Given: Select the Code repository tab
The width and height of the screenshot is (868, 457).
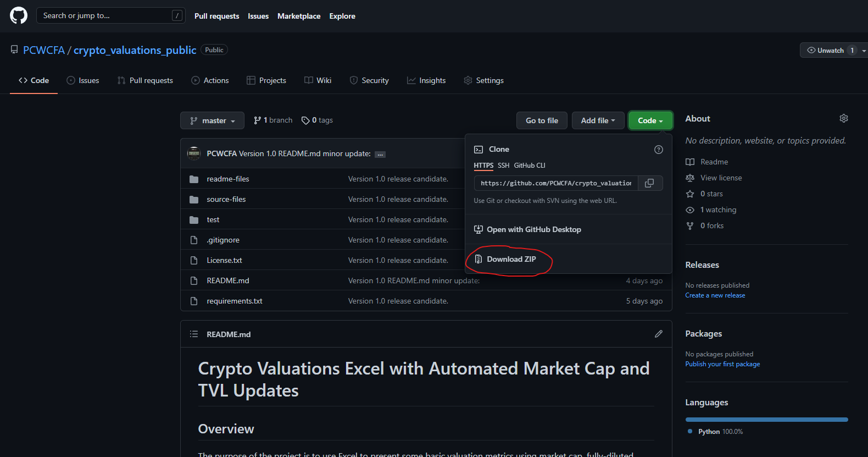Looking at the screenshot, I should (x=34, y=80).
